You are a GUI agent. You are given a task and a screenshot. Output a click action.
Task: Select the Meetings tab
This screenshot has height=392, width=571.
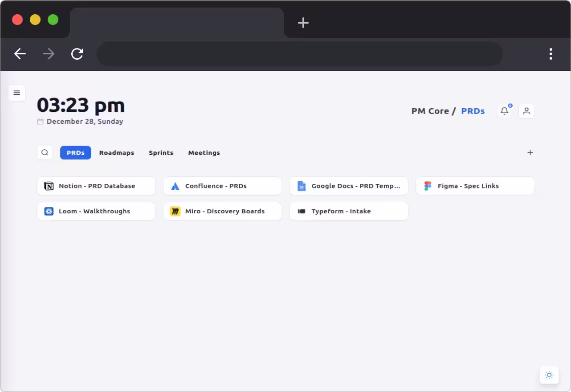[x=204, y=152]
